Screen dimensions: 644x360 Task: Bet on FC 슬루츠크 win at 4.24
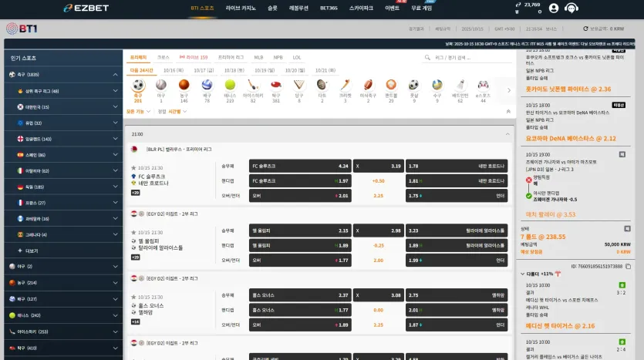pyautogui.click(x=300, y=167)
